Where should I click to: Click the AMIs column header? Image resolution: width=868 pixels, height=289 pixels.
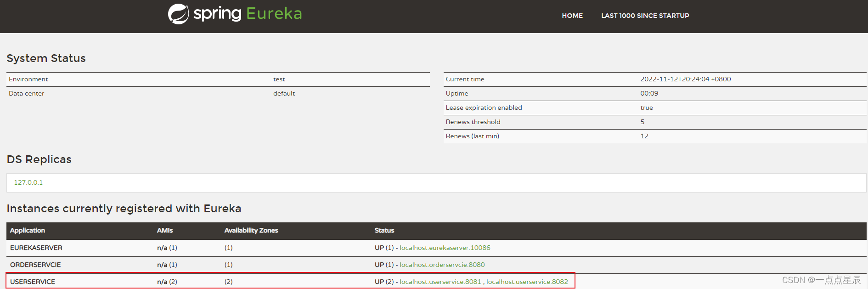[x=165, y=230]
